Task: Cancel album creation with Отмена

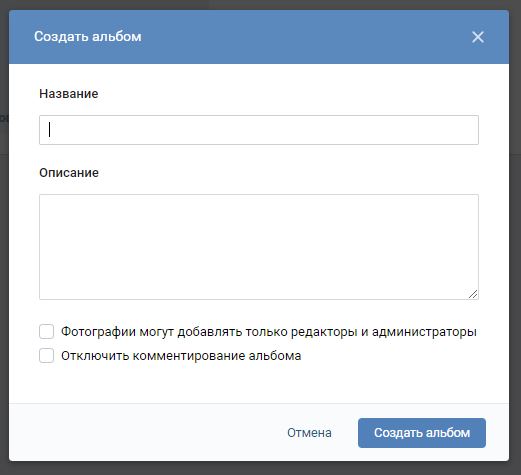Action: click(x=309, y=433)
